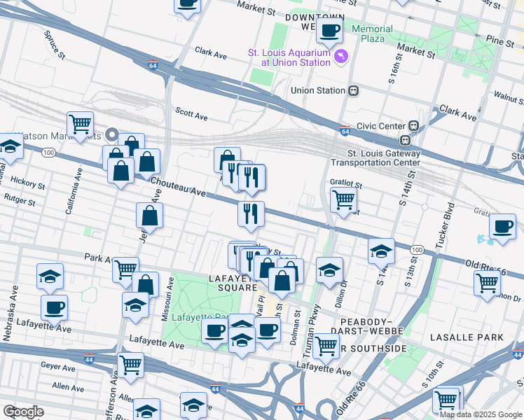
Task: Select the 'PEABODY–DARST–WEBBE' neighborhood label
Action: tap(367, 327)
